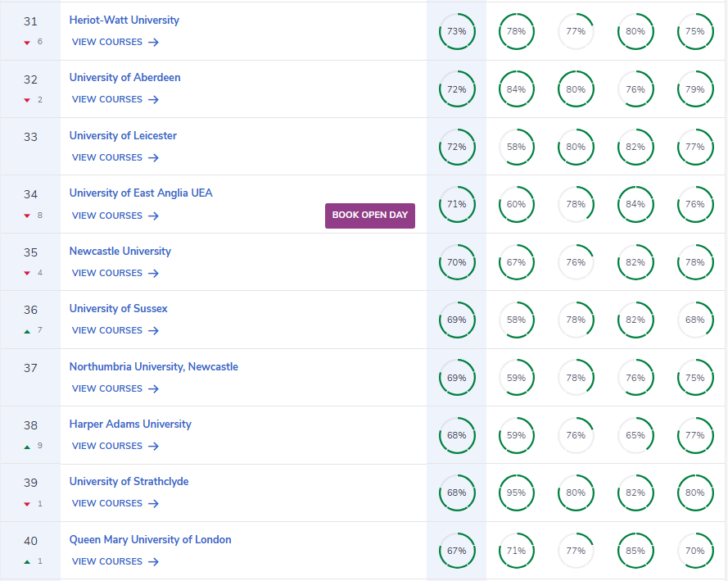The image size is (728, 581).
Task: Click East Anglia's red down-arrow rank change
Action: coord(27,216)
